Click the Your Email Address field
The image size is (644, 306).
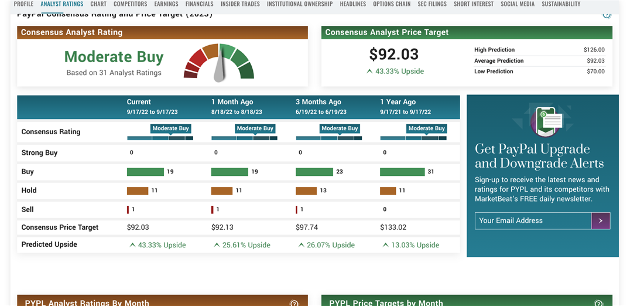(533, 220)
